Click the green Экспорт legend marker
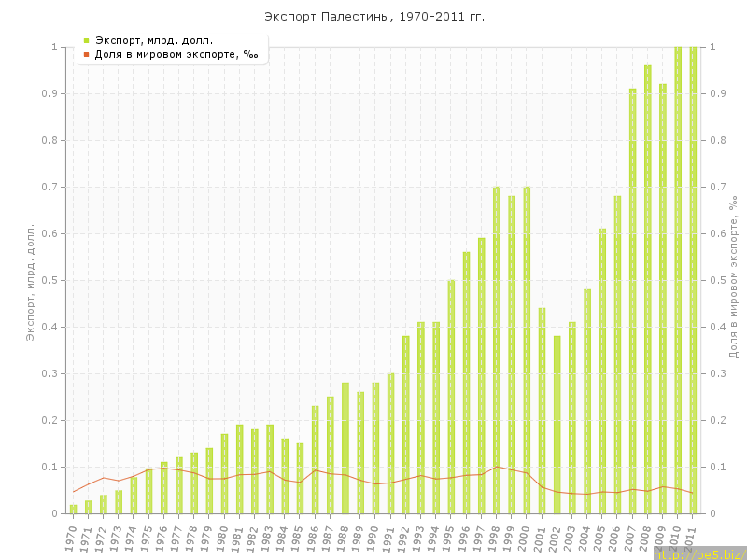This screenshot has width=747, height=560. (86, 40)
